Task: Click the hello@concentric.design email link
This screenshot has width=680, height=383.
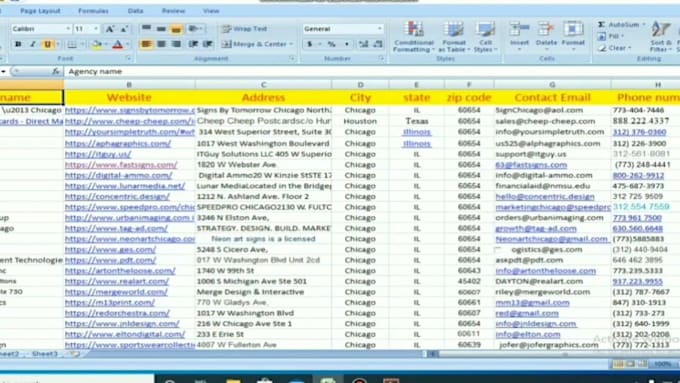Action: click(545, 196)
